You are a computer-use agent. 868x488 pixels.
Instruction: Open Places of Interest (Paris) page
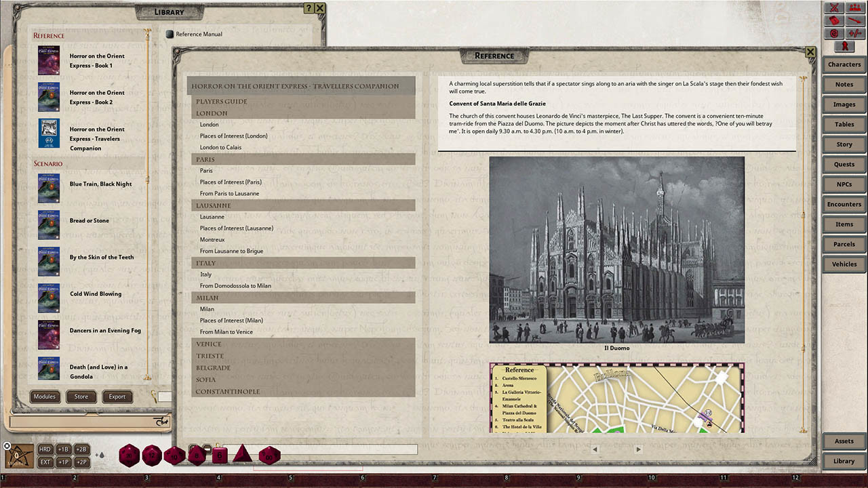(231, 182)
